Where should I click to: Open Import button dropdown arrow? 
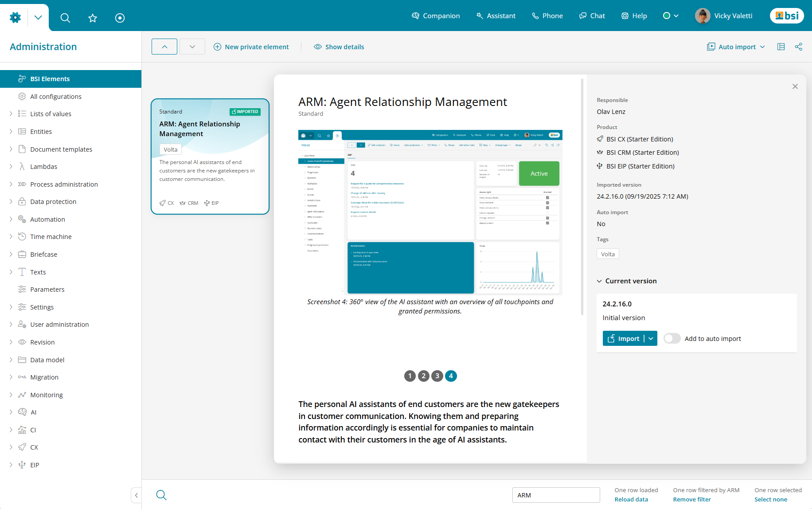pyautogui.click(x=651, y=338)
